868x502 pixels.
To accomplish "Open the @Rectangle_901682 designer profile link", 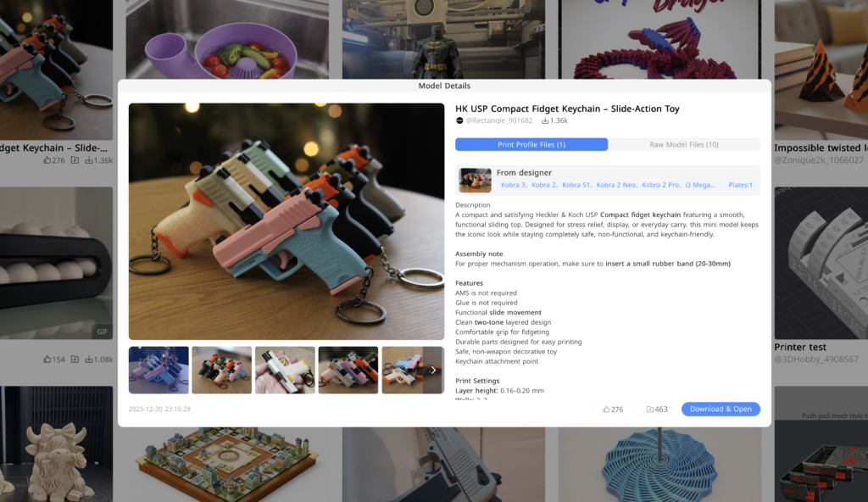I will pos(498,120).
